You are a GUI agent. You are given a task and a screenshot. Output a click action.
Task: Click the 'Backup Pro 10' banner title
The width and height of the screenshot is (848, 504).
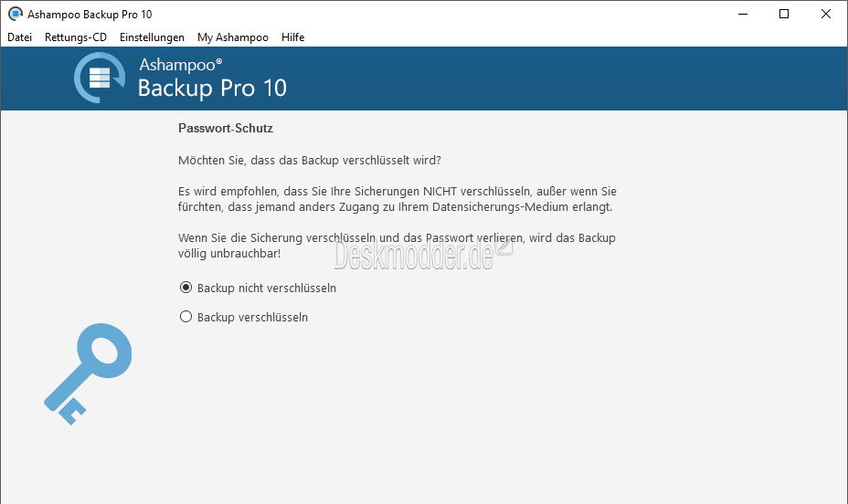[212, 88]
